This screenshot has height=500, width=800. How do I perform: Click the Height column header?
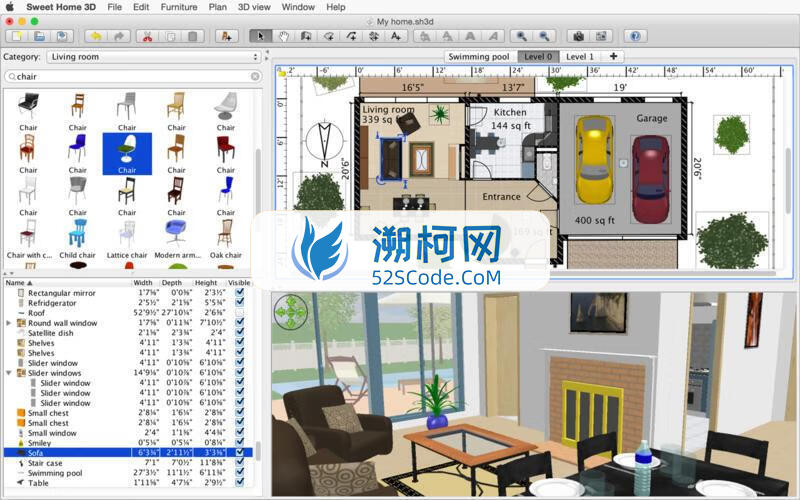pyautogui.click(x=206, y=283)
